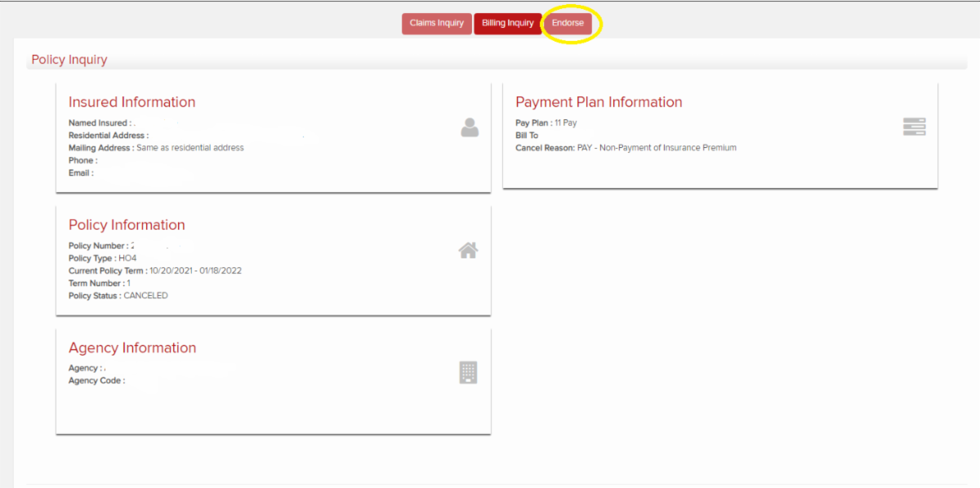Select the Current Policy Term text

(x=155, y=270)
